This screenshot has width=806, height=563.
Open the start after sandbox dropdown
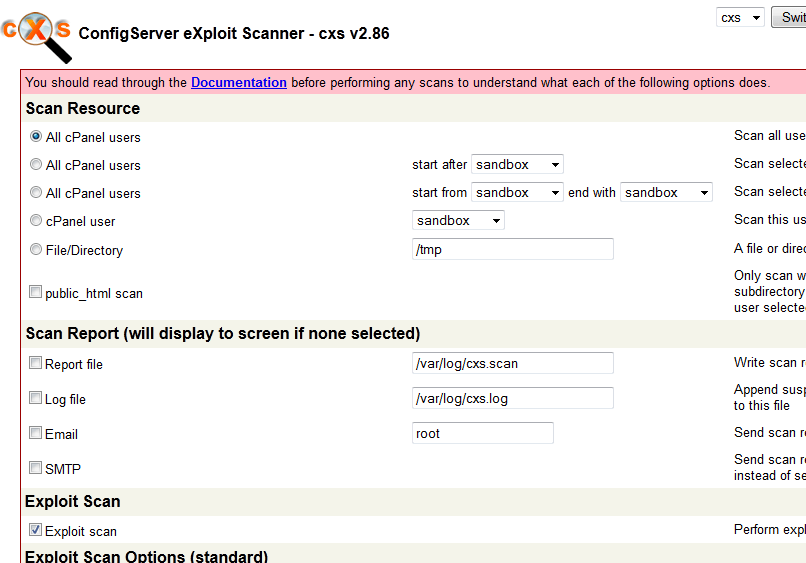517,165
